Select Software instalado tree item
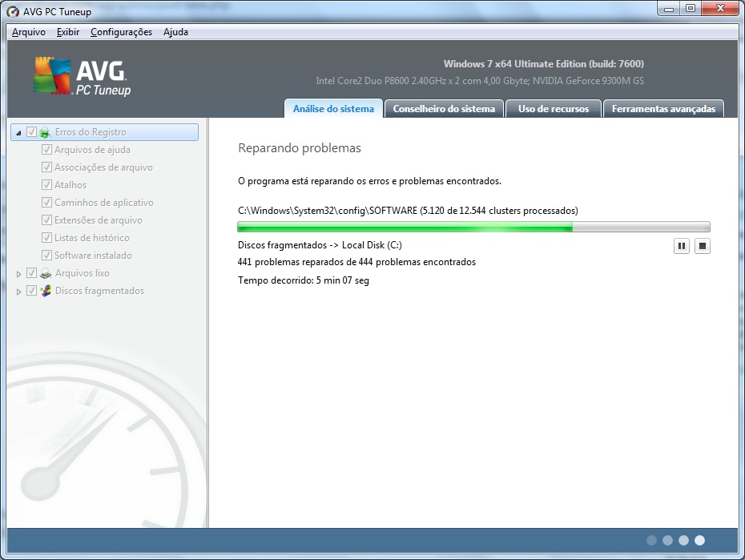 [93, 255]
